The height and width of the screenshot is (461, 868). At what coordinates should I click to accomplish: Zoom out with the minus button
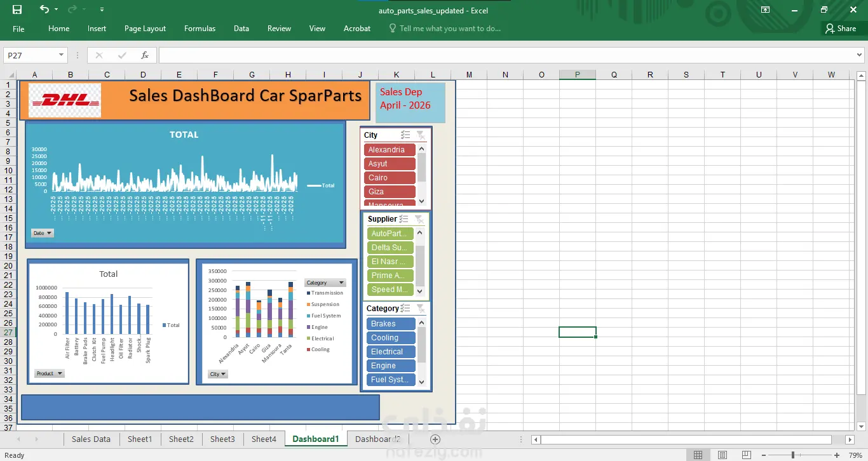click(764, 455)
